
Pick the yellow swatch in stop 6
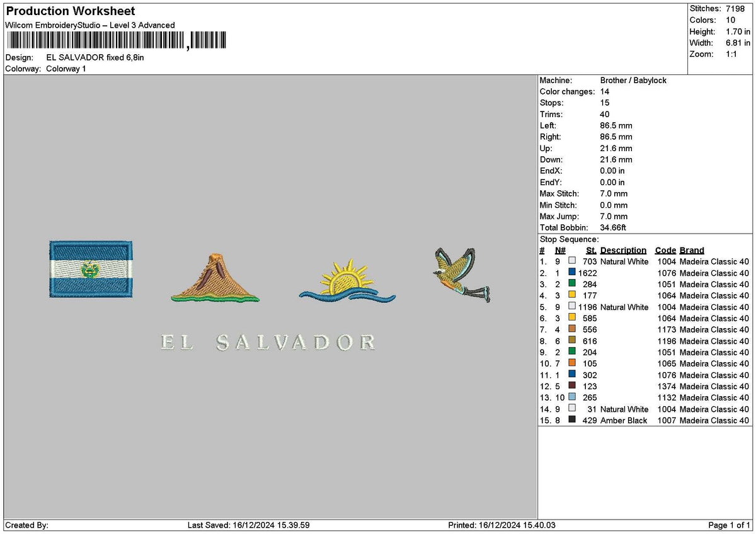click(x=572, y=318)
